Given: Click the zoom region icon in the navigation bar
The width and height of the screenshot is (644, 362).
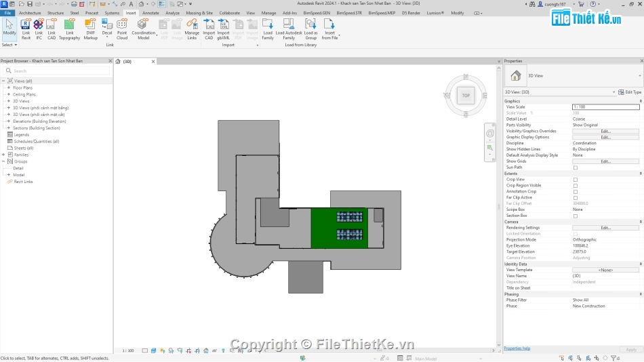Looking at the screenshot, I should 489,148.
